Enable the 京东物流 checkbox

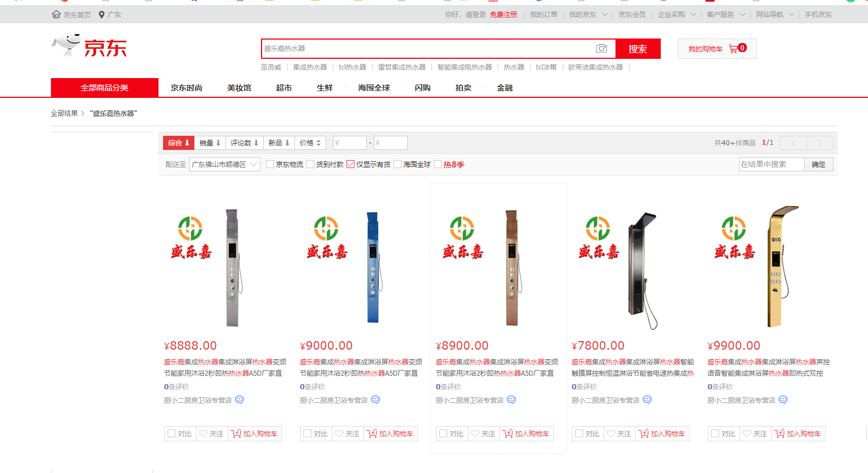coord(270,165)
